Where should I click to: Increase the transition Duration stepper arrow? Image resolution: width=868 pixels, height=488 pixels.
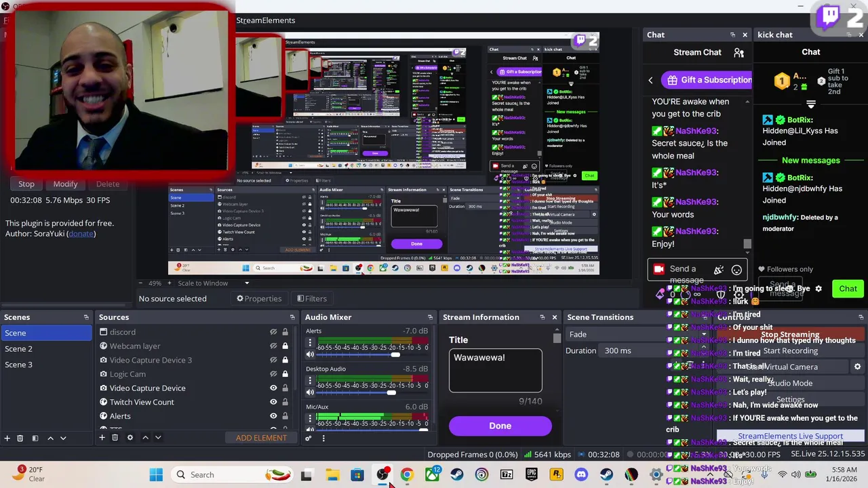(x=703, y=347)
